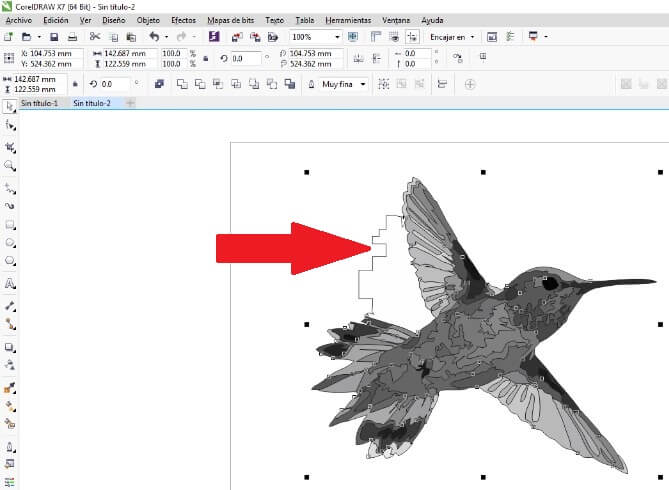The height and width of the screenshot is (490, 669).
Task: Select the Text tool
Action: [10, 283]
